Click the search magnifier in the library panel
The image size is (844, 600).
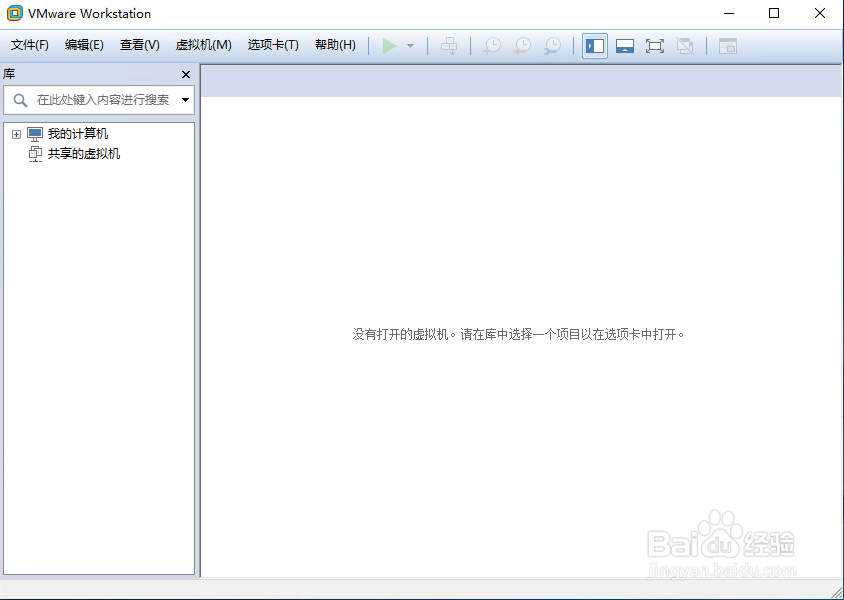(x=20, y=100)
